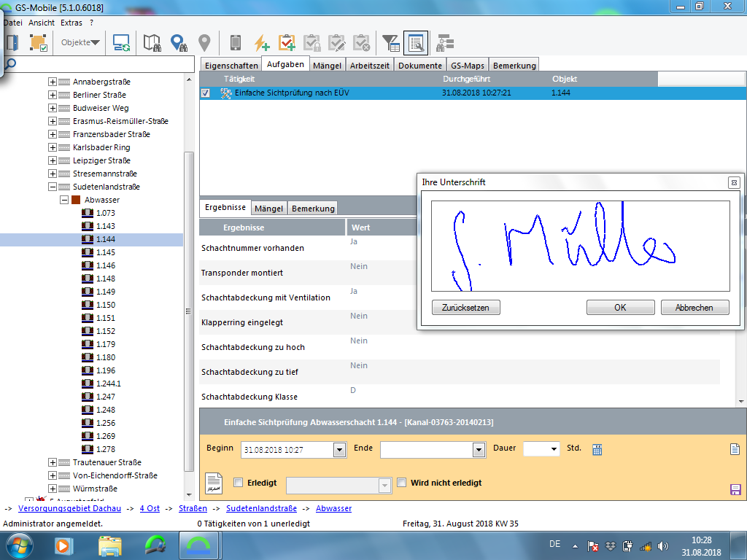Enable the Wird nicht erledigt checkbox
The width and height of the screenshot is (747, 560).
click(x=401, y=483)
